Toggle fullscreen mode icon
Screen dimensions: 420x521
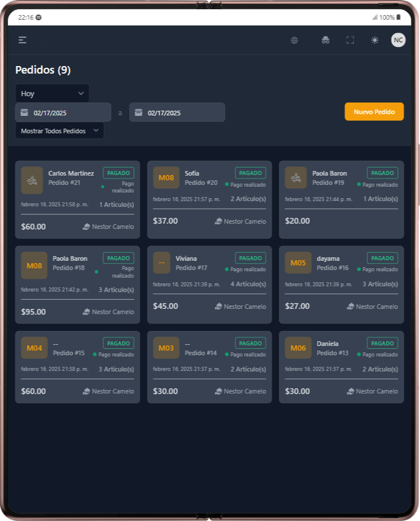pyautogui.click(x=350, y=40)
